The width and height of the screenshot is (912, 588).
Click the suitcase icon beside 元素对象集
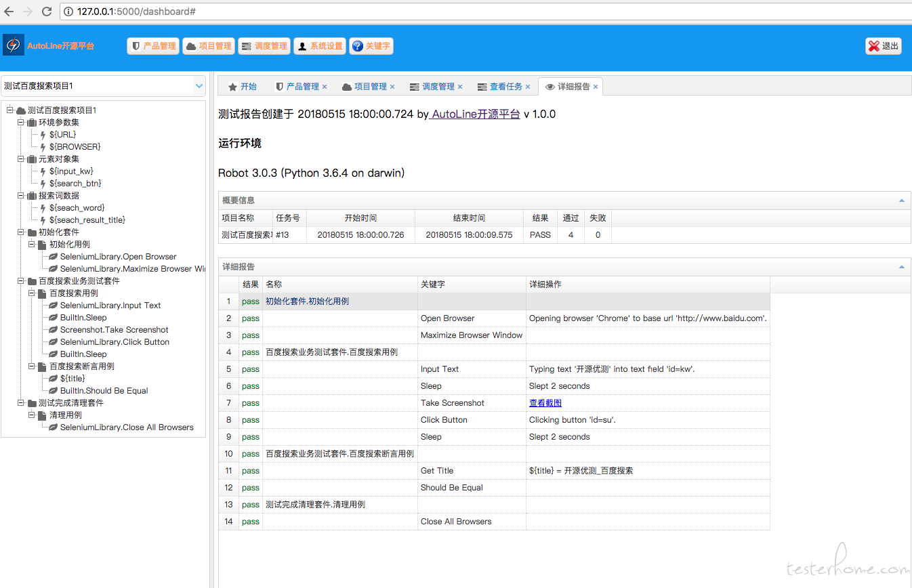(31, 159)
